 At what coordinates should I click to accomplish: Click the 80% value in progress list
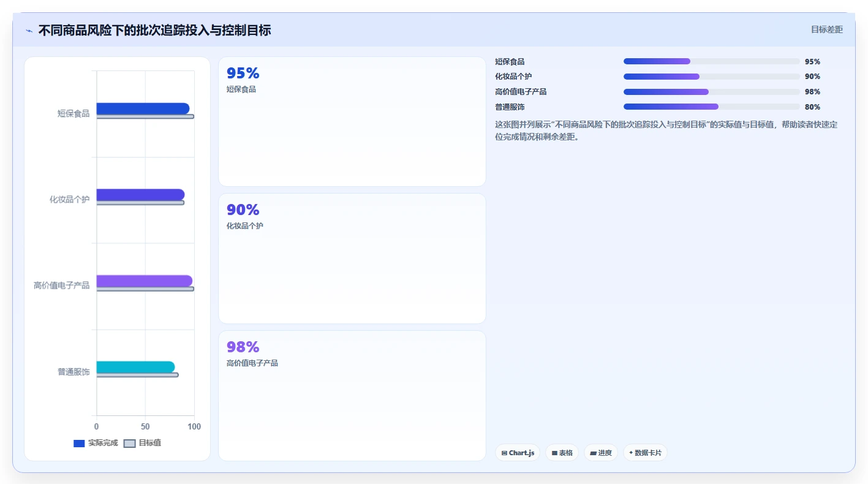click(x=812, y=107)
